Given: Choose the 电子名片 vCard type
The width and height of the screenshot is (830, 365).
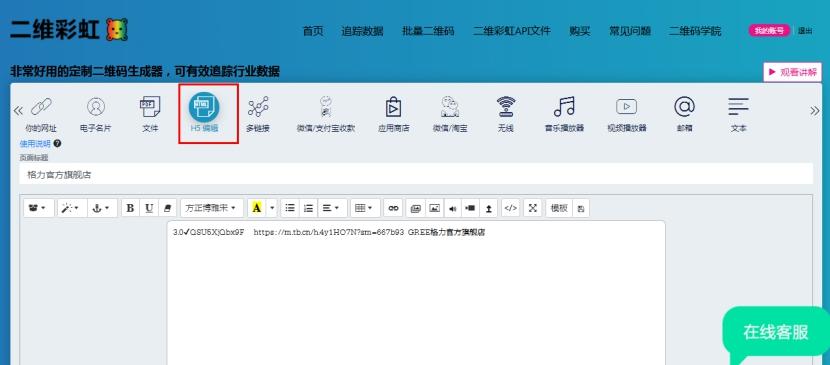Looking at the screenshot, I should click(x=96, y=113).
